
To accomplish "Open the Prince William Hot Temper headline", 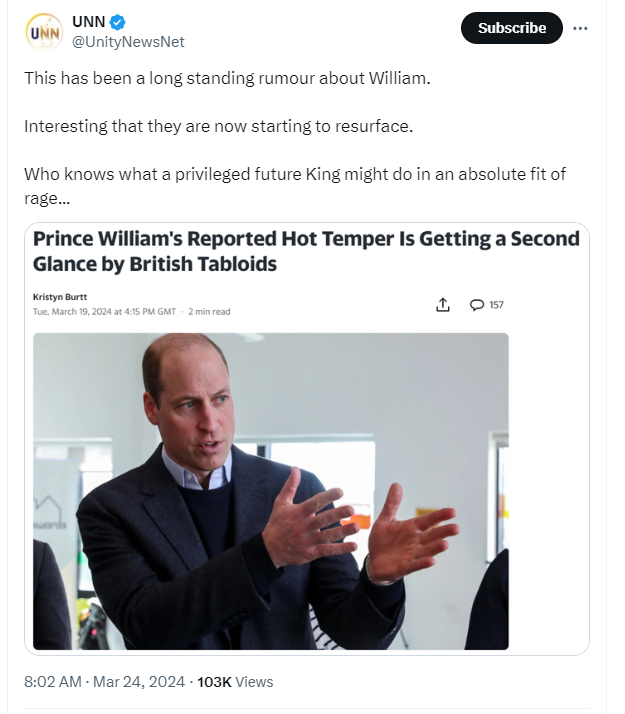I will click(305, 251).
